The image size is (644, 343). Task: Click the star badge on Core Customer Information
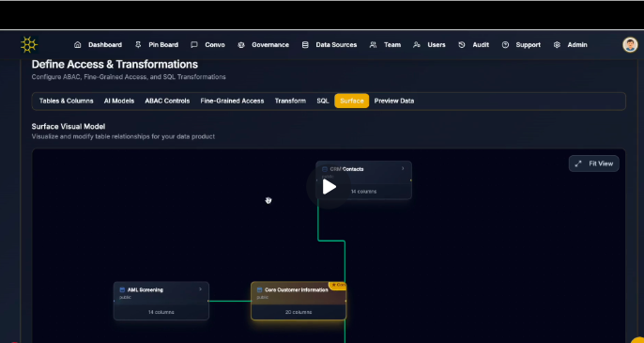click(x=338, y=285)
